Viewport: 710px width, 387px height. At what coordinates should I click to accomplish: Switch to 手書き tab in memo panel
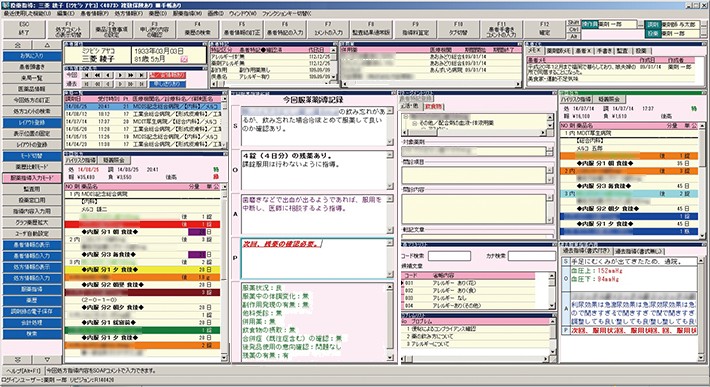coord(604,51)
